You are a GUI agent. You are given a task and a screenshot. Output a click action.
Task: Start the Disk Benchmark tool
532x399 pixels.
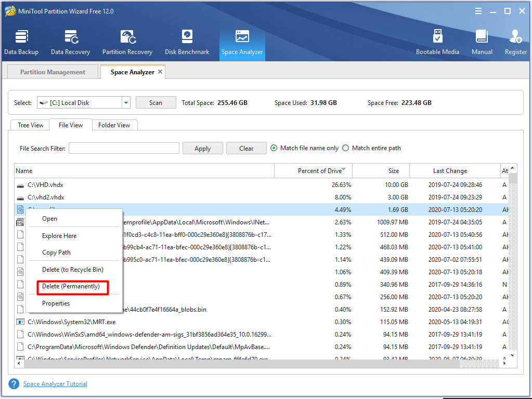click(187, 43)
